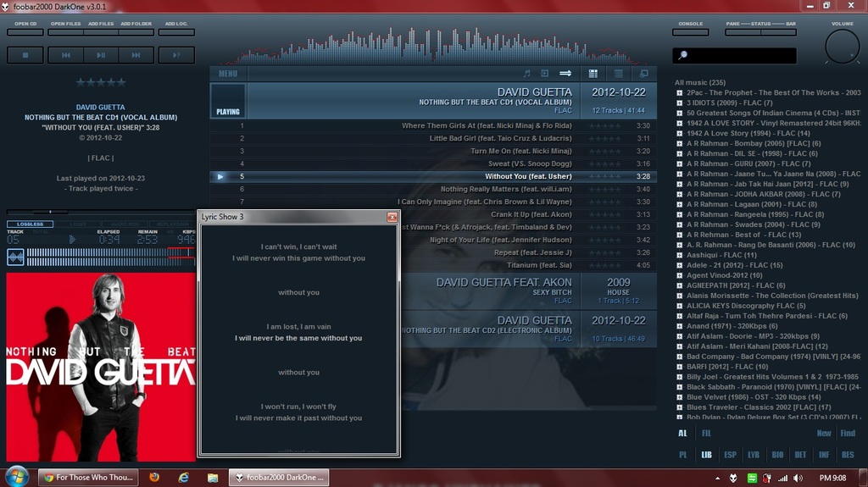
Task: Play a random track
Action: pos(176,55)
